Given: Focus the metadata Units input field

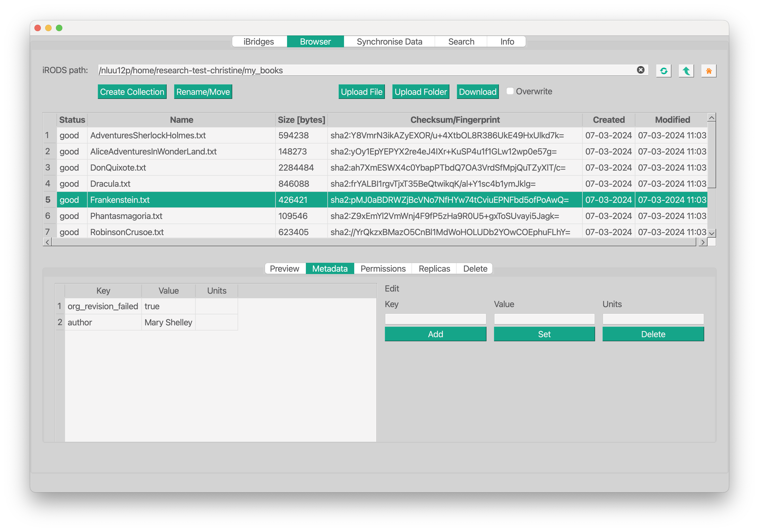Looking at the screenshot, I should 653,319.
